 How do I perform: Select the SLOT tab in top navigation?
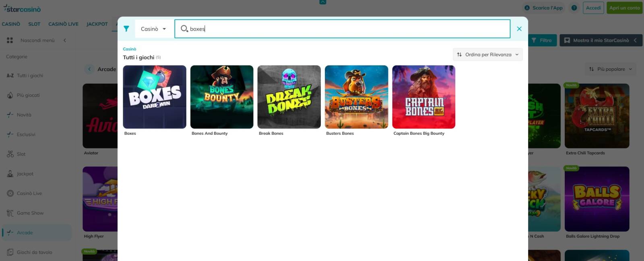click(x=34, y=24)
